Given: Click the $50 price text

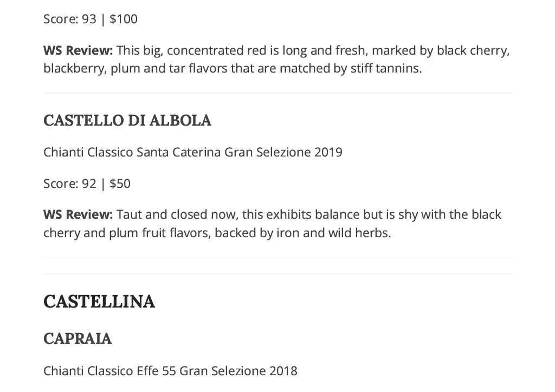Looking at the screenshot, I should tap(120, 184).
